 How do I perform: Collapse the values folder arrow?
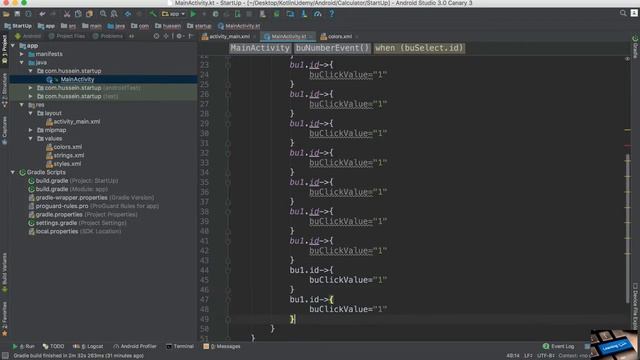pyautogui.click(x=31, y=139)
